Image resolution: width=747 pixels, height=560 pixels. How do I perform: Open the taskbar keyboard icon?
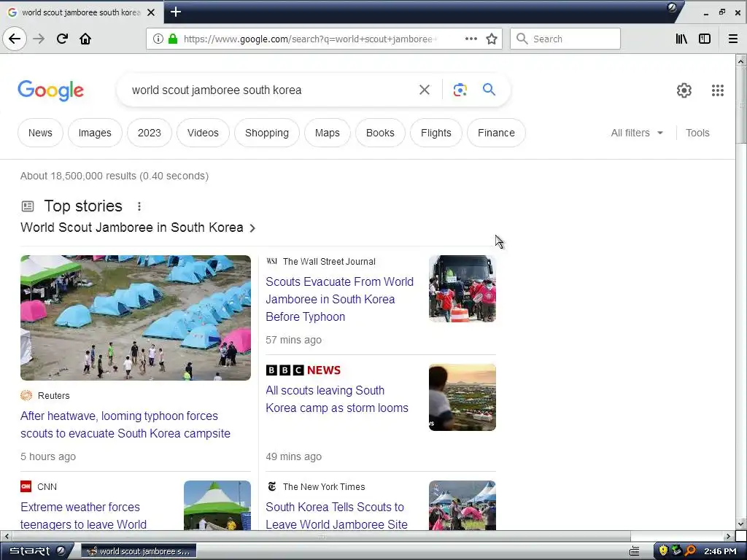(634, 551)
